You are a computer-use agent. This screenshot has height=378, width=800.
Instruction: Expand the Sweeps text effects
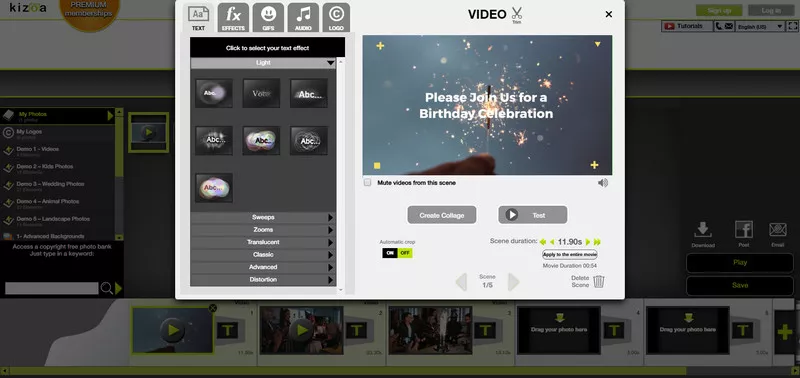[263, 217]
